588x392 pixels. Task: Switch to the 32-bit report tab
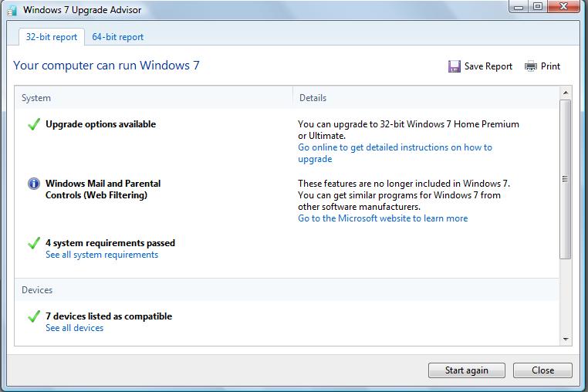pos(52,37)
